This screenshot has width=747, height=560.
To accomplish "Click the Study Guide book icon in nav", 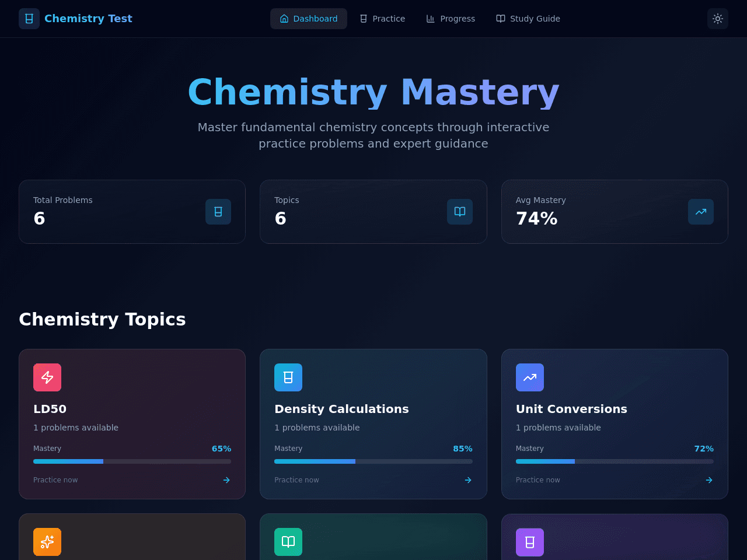I will pos(501,19).
